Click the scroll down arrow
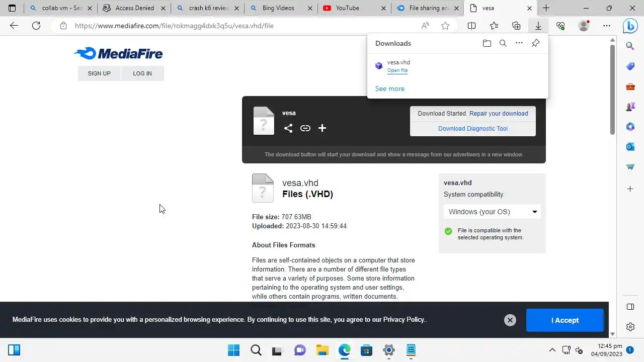This screenshot has width=644, height=362. [612, 334]
